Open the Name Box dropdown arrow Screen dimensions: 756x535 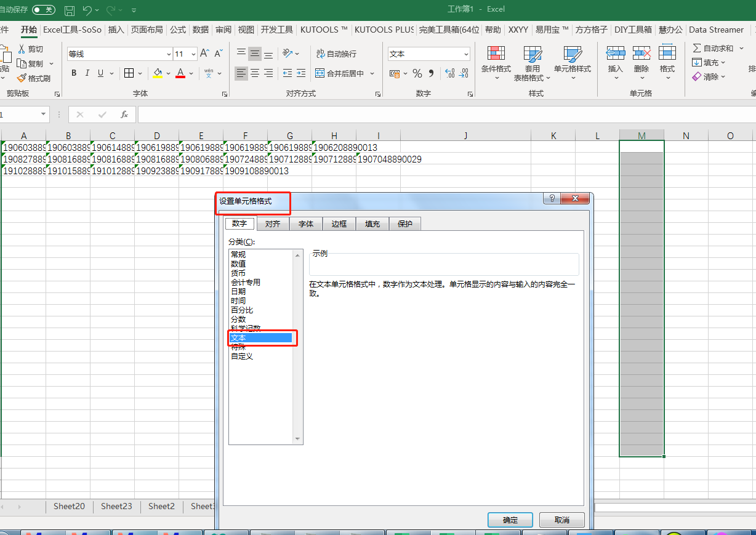[43, 115]
